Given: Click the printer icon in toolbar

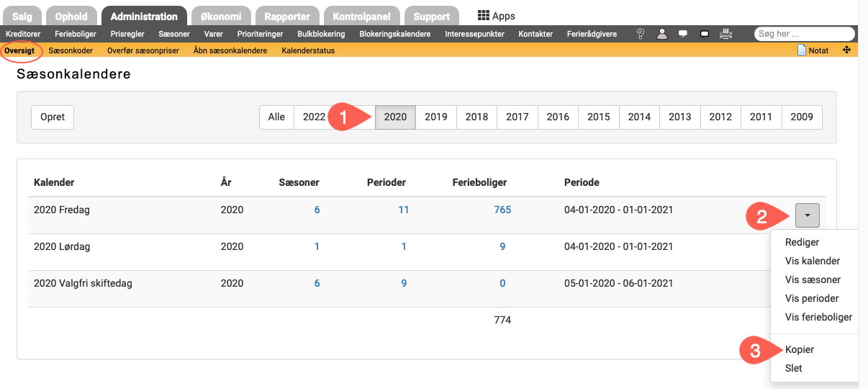Looking at the screenshot, I should [726, 34].
